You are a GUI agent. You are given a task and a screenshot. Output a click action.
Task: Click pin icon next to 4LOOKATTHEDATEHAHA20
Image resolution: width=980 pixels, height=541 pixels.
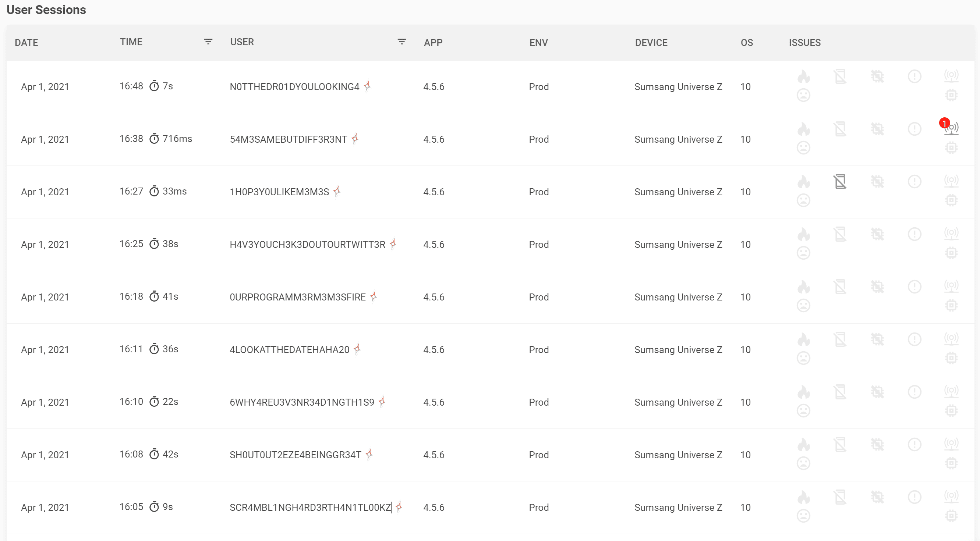coord(357,349)
